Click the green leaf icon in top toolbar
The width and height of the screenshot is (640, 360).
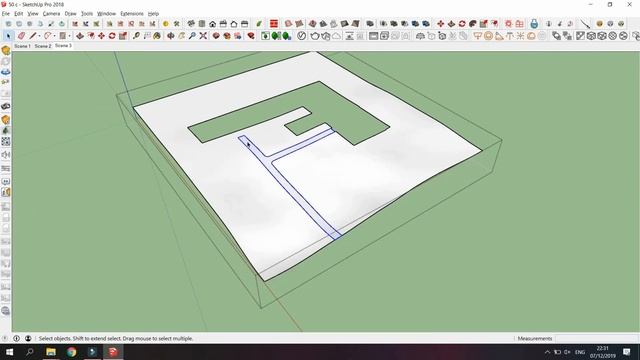pyautogui.click(x=259, y=24)
